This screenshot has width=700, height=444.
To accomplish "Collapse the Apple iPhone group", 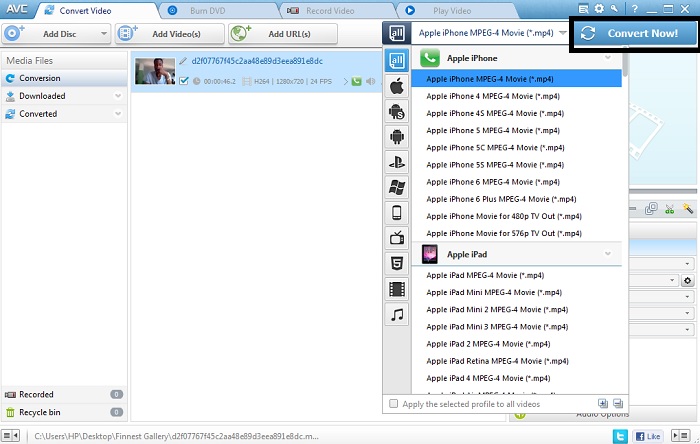I will 607,58.
